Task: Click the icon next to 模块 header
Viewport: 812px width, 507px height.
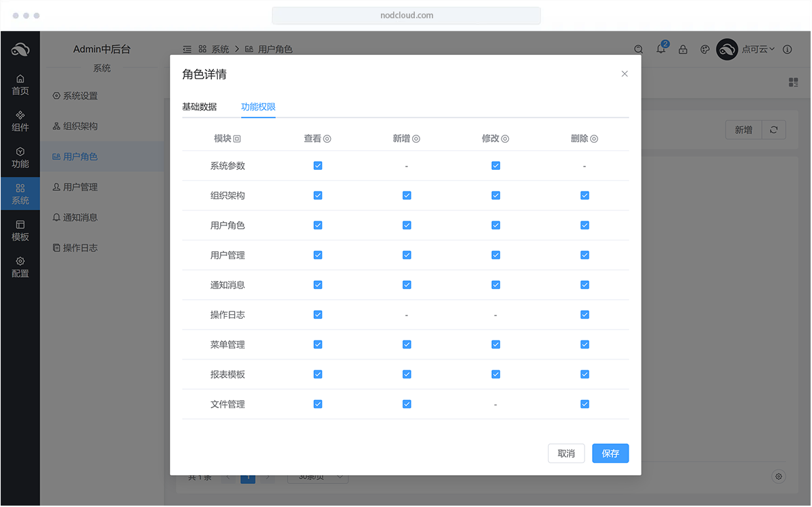Action: [237, 139]
